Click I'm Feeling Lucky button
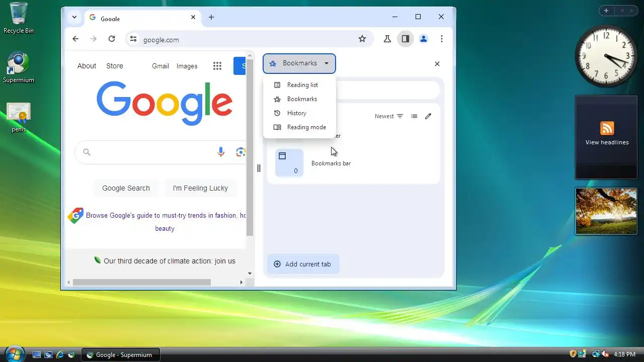The height and width of the screenshot is (362, 644). [200, 188]
